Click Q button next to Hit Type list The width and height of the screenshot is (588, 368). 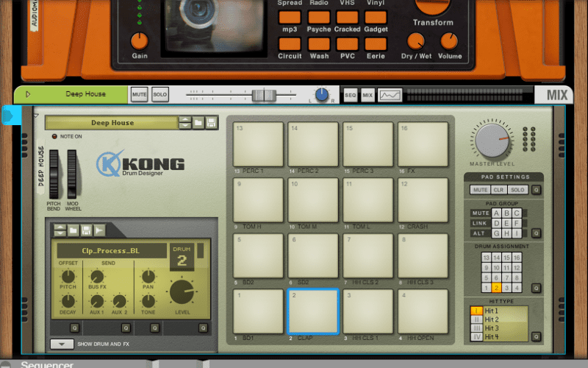tap(537, 336)
